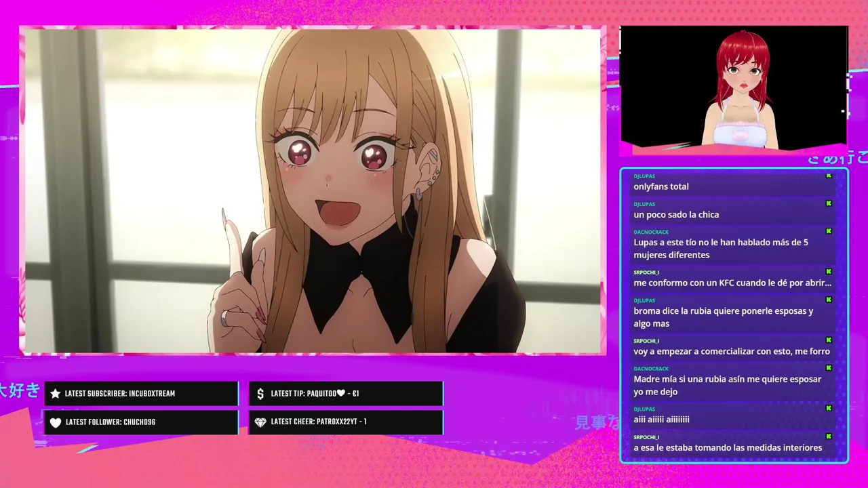
Task: Click message 'broma dice la rubia quiere ponerle esposas'
Action: [x=724, y=317]
